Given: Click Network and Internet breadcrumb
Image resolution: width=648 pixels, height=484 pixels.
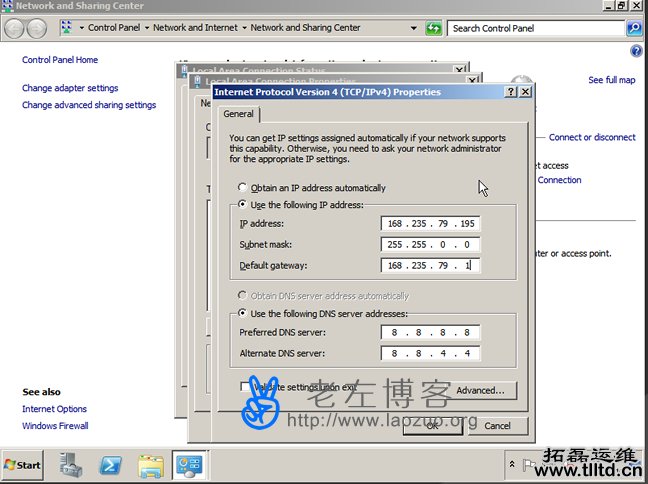Looking at the screenshot, I should [x=195, y=28].
